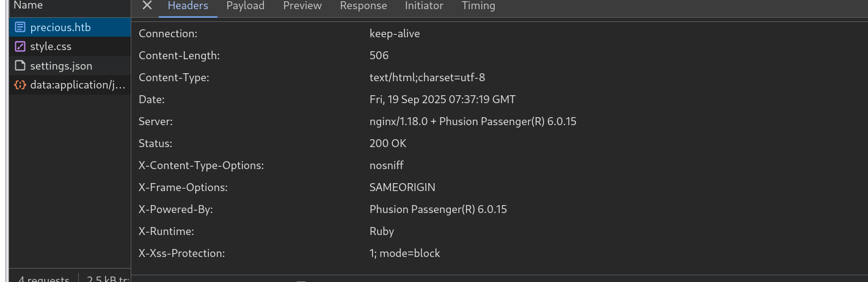This screenshot has width=868, height=282.
Task: Click the JSON braces icon for data:application request
Action: [20, 85]
